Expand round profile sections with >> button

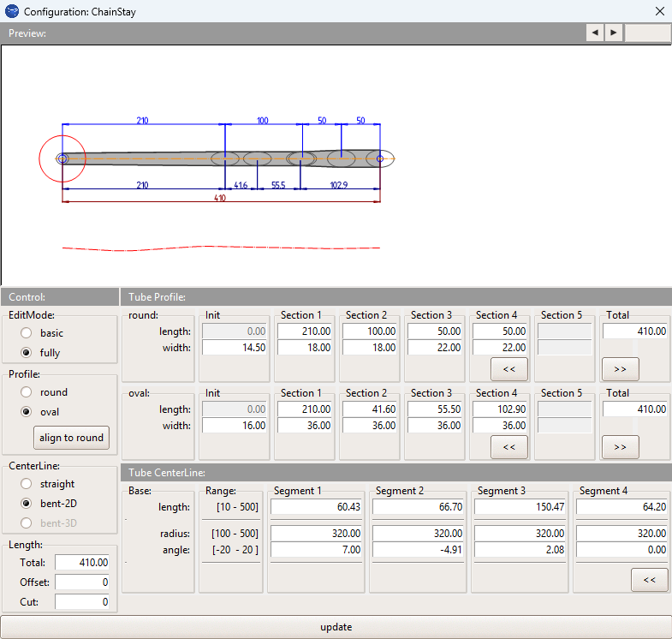click(620, 369)
